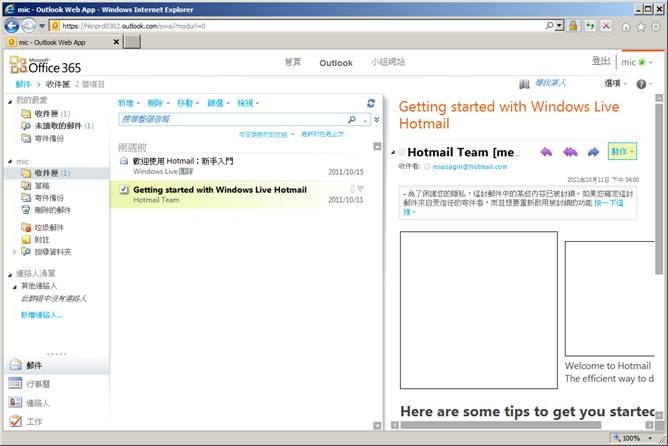Viewport: 668px width, 446px height.
Task: Open the 刪除 delete dropdown
Action: pos(158,103)
